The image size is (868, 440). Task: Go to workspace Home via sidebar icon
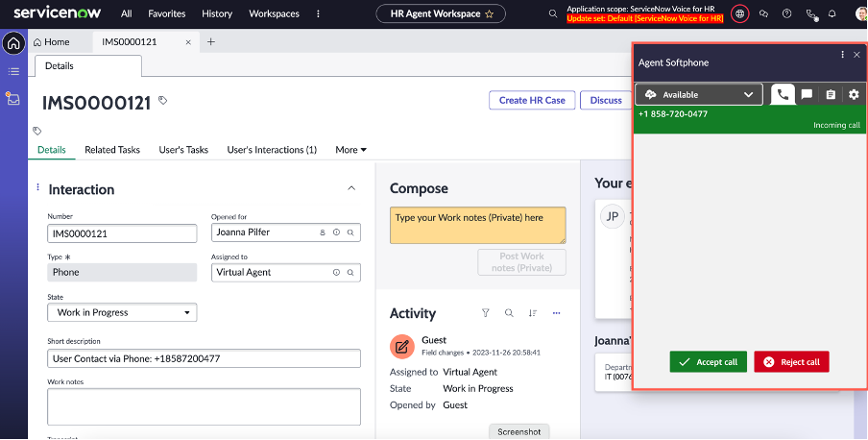click(x=13, y=43)
